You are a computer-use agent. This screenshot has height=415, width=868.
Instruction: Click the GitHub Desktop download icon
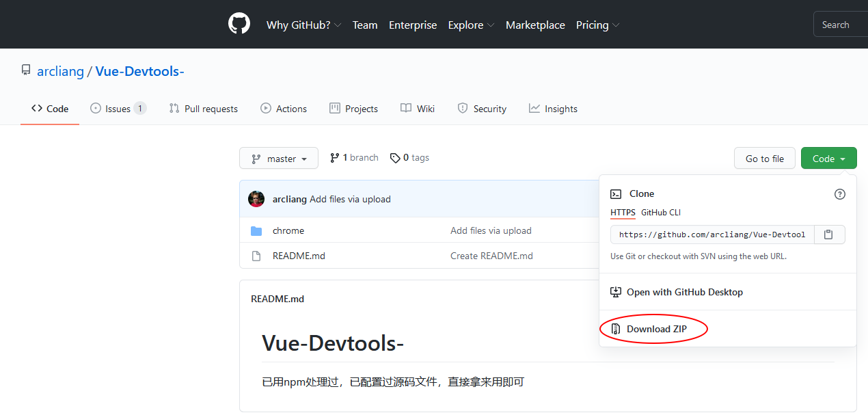615,292
